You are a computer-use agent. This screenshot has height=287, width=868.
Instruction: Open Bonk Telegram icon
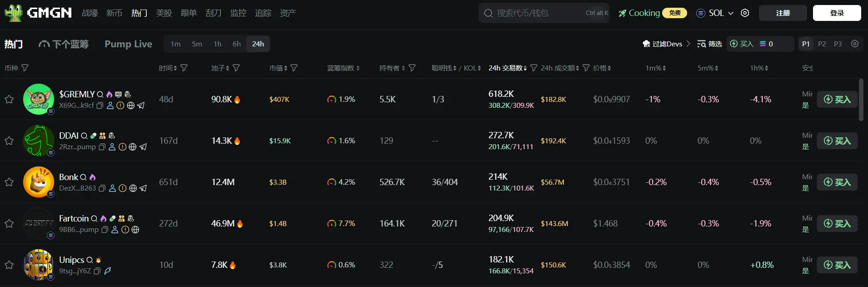coord(143,188)
